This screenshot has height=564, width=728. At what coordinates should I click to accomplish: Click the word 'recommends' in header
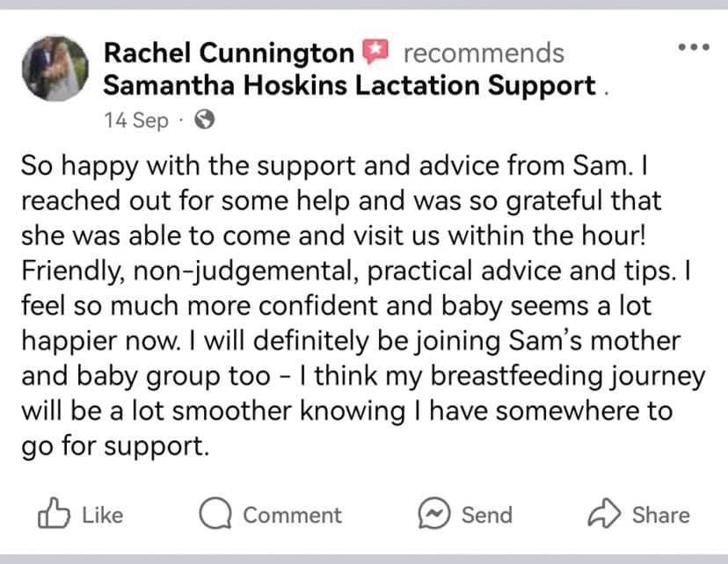[x=484, y=53]
